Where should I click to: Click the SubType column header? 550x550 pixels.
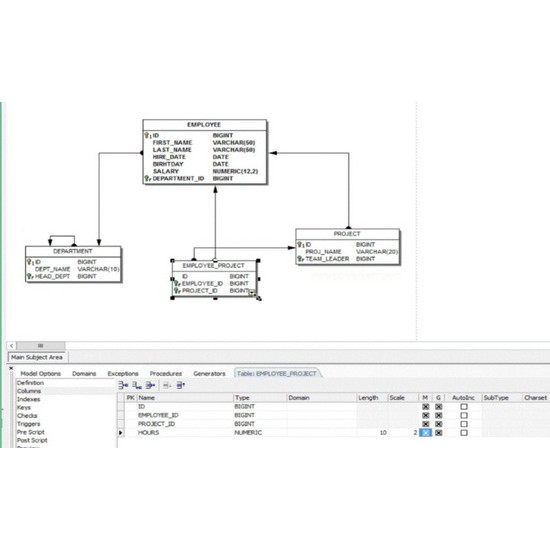(502, 398)
